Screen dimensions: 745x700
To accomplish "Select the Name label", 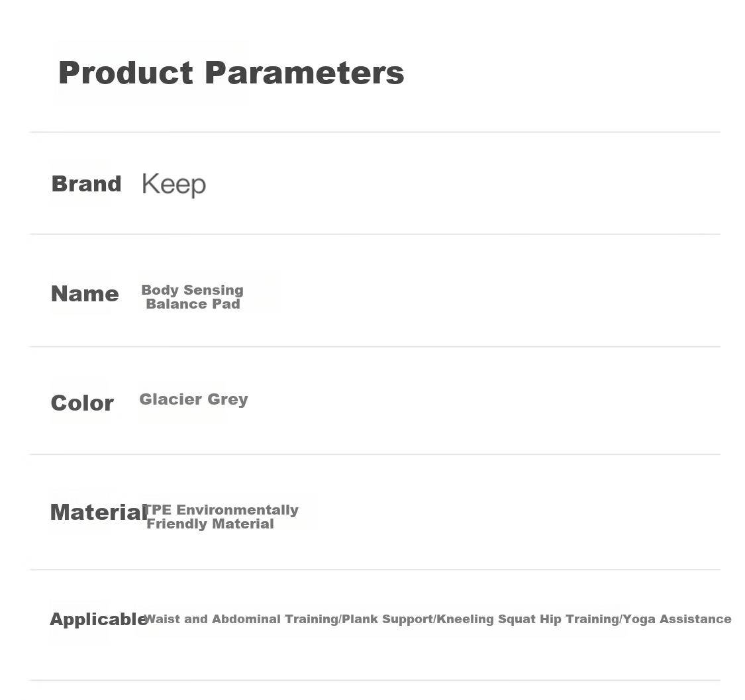I will pyautogui.click(x=85, y=293).
